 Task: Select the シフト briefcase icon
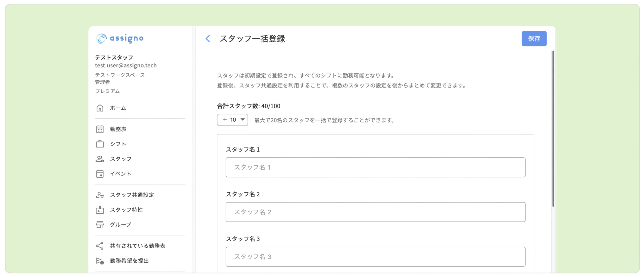point(100,144)
